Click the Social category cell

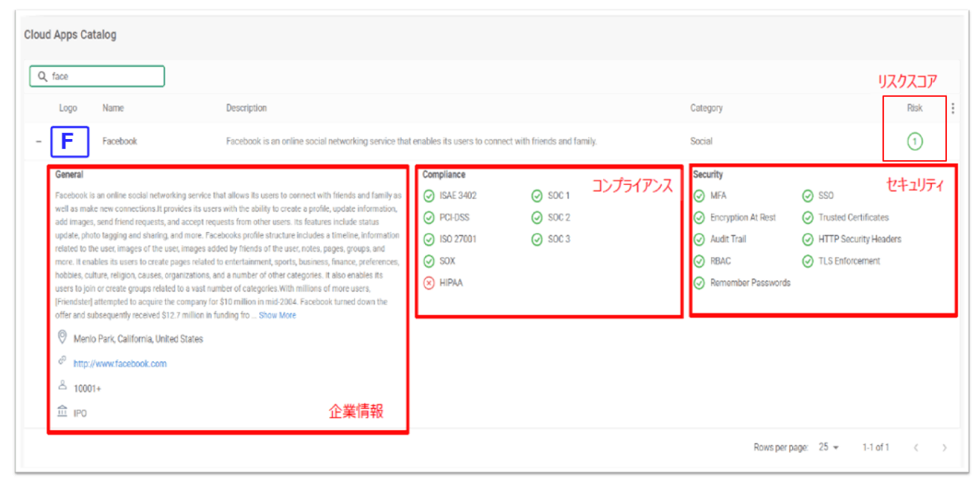(701, 141)
